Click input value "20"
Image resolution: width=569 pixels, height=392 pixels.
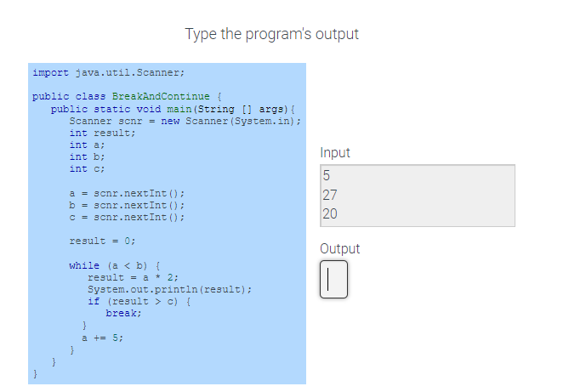tap(330, 213)
